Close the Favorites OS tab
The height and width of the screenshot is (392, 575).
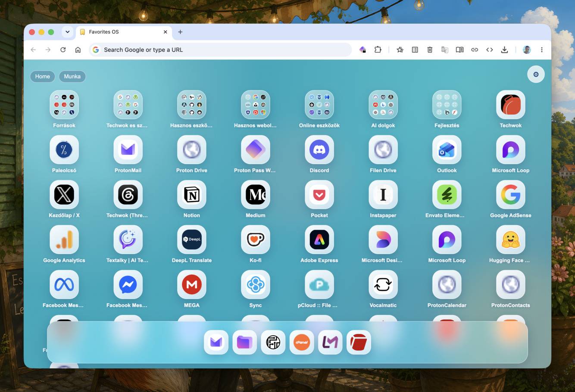(x=165, y=32)
